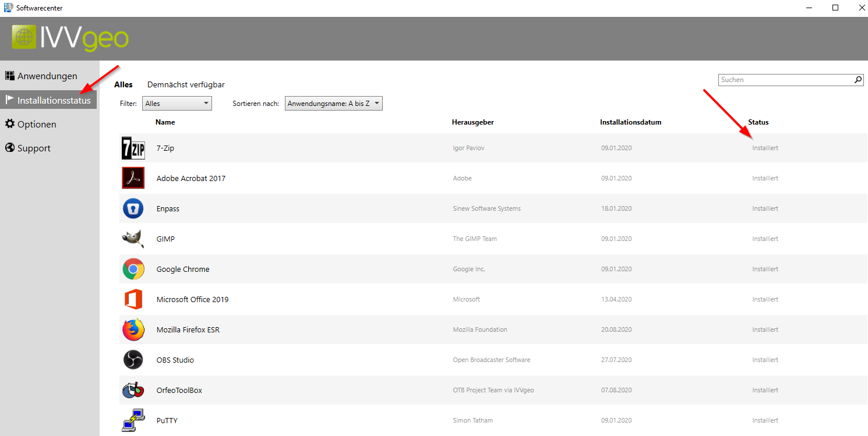The image size is (868, 436).
Task: Select the Alles tab
Action: click(124, 84)
